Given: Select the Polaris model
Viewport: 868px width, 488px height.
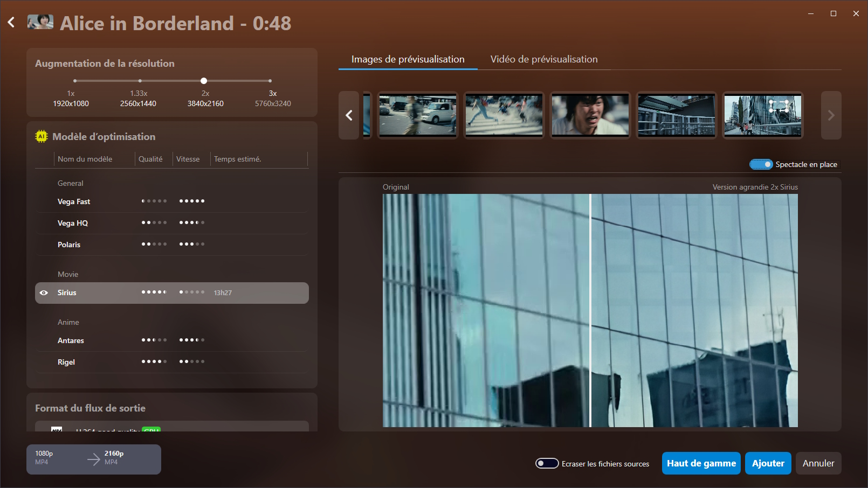Looking at the screenshot, I should [x=172, y=245].
